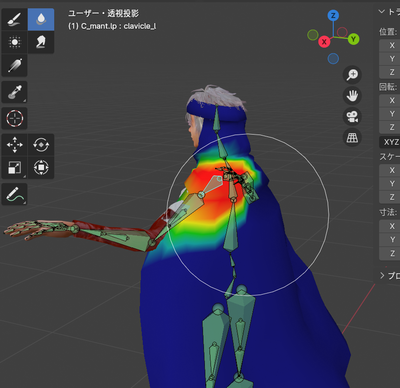Expand the collapsed properties panel below
400x388 pixels.
(389, 276)
